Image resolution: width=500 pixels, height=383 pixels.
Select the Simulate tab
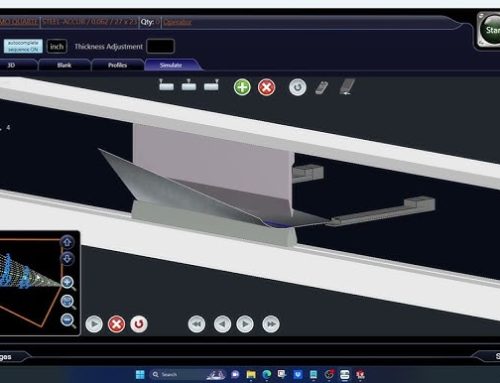coord(171,65)
